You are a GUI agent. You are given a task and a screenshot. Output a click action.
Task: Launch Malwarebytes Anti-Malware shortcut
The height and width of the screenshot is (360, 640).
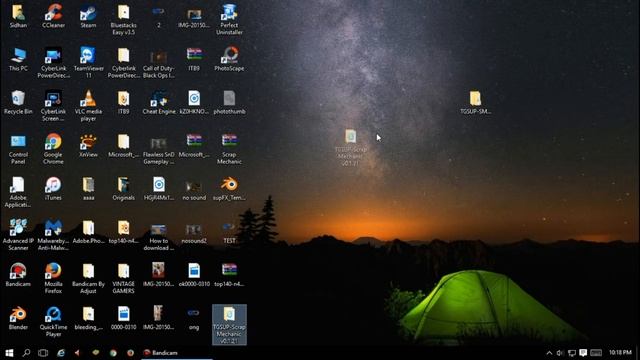[x=53, y=235]
